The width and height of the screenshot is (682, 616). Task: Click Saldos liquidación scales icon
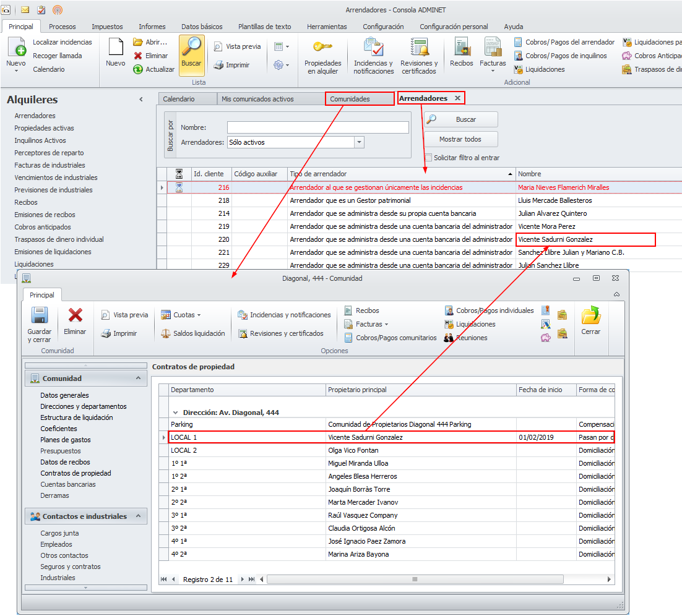click(x=166, y=333)
